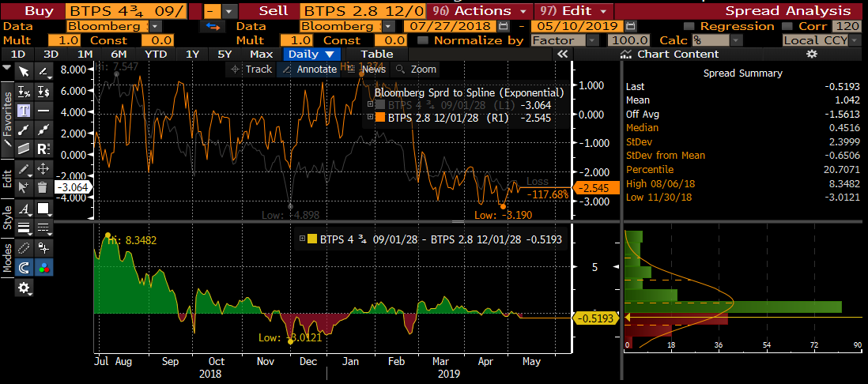This screenshot has height=384, width=868.
Task: Tick the Normalize by checkbox
Action: point(423,40)
